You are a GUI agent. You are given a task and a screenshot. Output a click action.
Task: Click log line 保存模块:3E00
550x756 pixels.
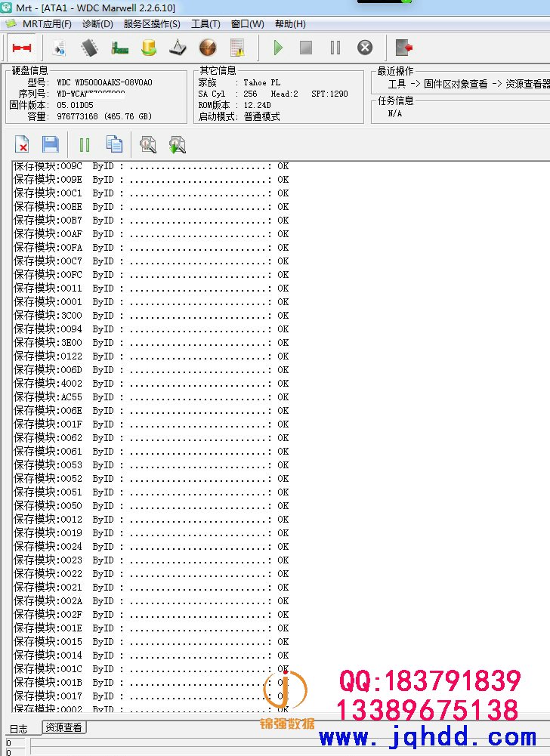pos(151,342)
